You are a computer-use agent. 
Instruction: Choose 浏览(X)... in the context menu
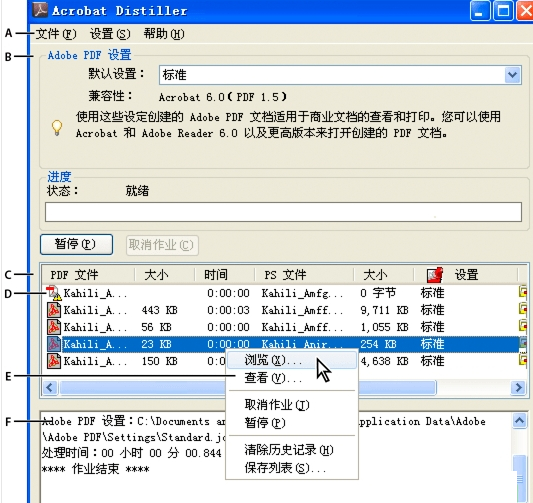pyautogui.click(x=292, y=360)
